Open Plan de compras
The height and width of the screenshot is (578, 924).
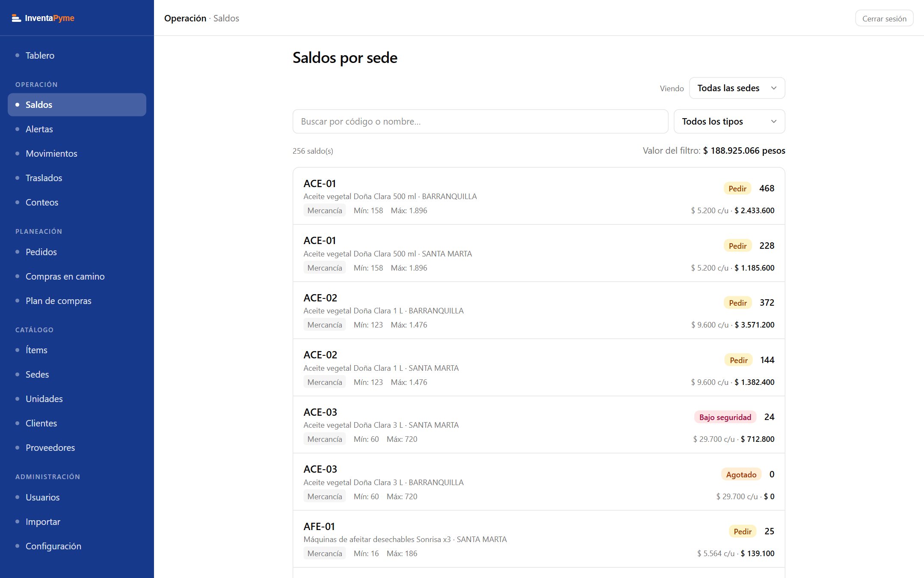click(77, 301)
